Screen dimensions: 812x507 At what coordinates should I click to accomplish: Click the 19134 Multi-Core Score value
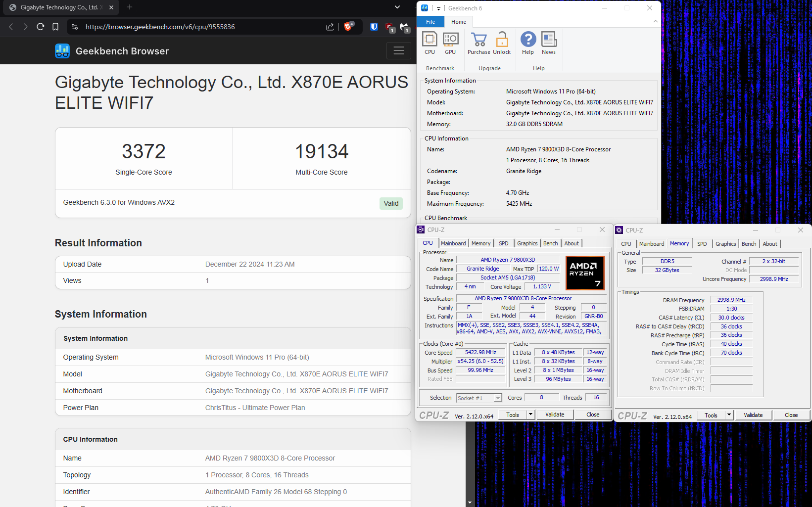point(322,151)
